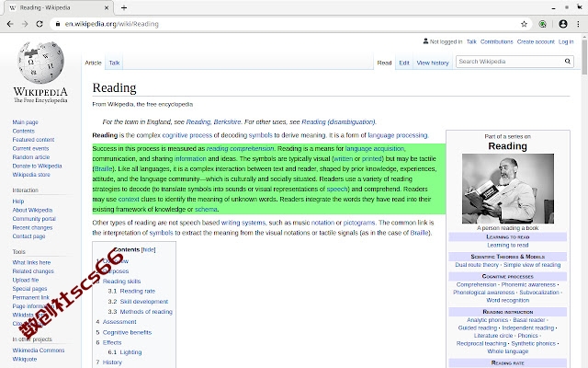Open photo of person reading a book
588x368 pixels.
[508, 189]
